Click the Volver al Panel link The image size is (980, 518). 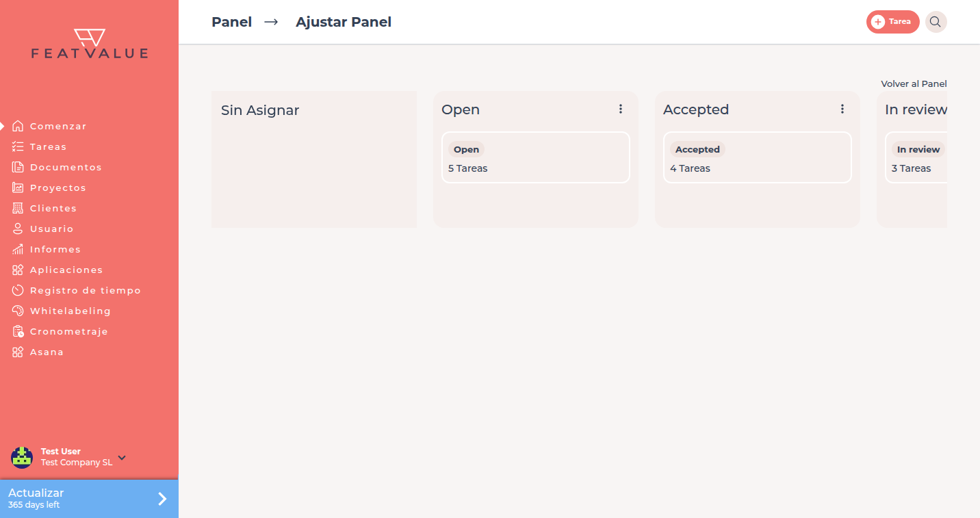[x=914, y=83]
